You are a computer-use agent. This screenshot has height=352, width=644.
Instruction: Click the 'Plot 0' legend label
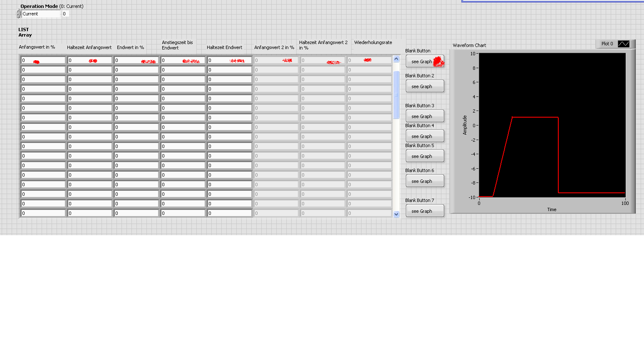(607, 44)
